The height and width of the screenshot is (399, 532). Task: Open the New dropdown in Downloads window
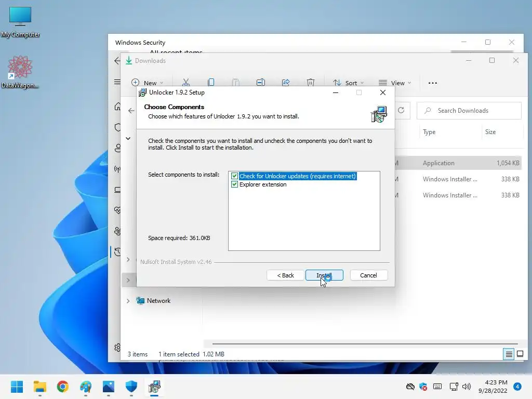pyautogui.click(x=148, y=83)
